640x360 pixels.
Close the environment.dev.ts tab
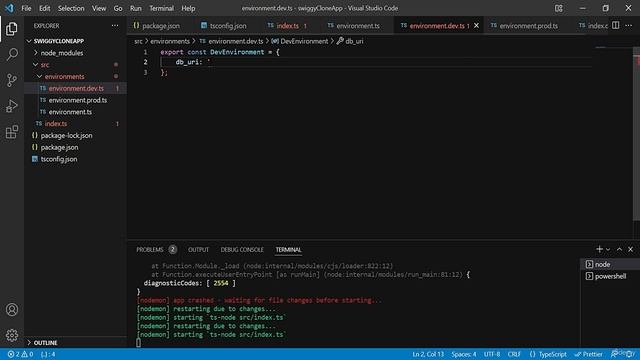point(476,25)
